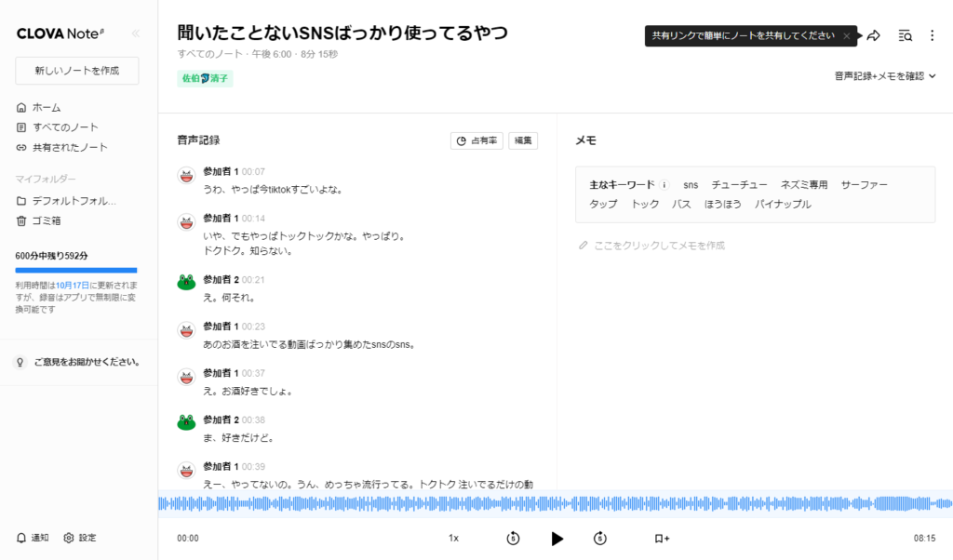The height and width of the screenshot is (560, 953).
Task: Open 通知 notifications
Action: click(33, 538)
